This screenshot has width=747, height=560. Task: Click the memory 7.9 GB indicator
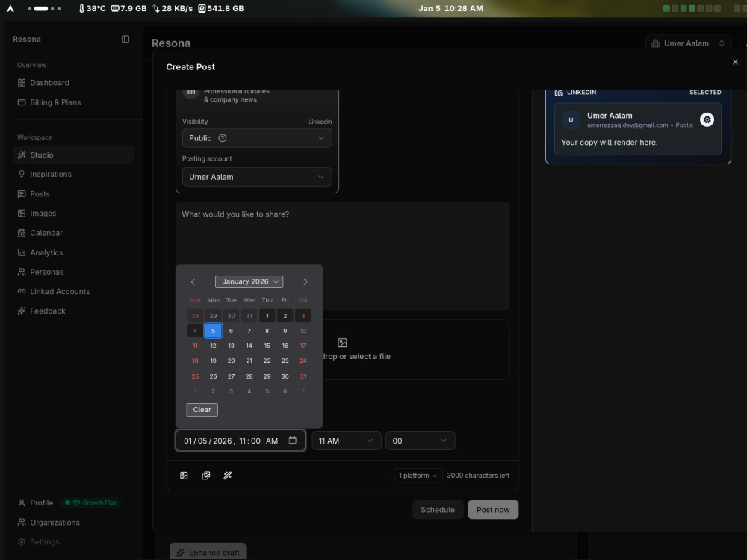128,8
